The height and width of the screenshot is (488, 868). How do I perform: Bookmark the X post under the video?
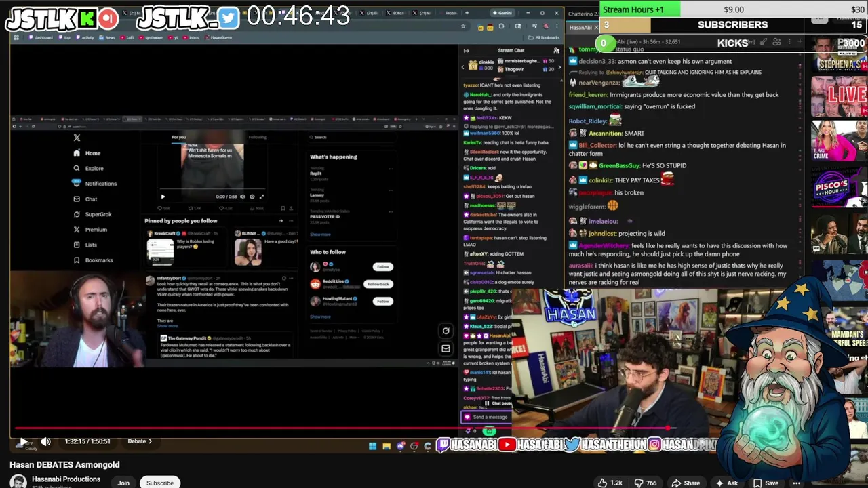click(282, 208)
